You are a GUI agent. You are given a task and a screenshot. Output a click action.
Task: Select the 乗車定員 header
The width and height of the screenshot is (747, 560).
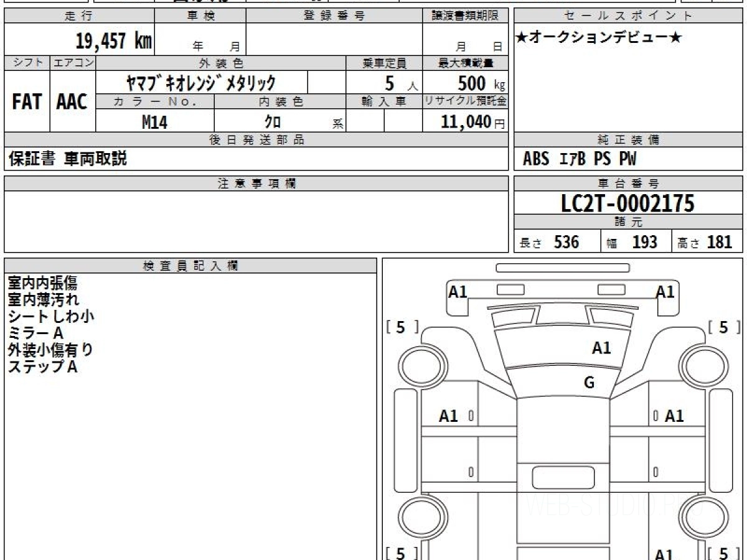point(384,63)
